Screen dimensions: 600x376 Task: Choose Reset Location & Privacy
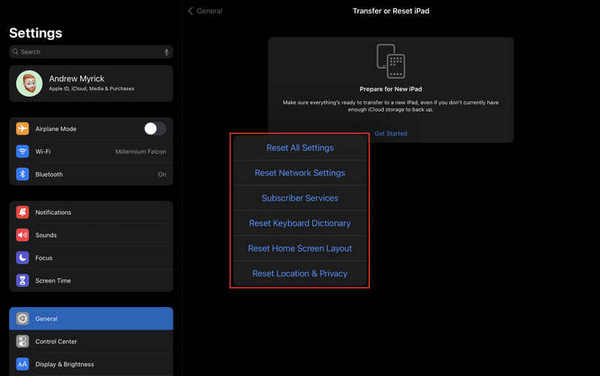coord(300,274)
